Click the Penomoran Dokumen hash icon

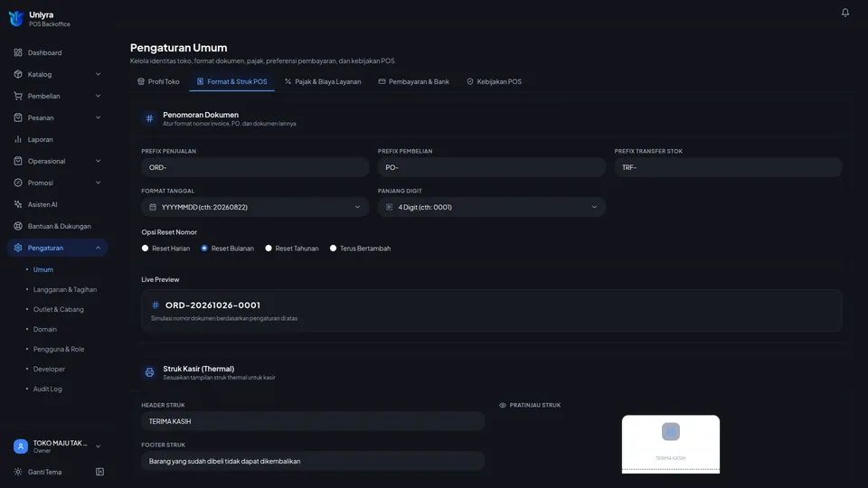tap(149, 118)
